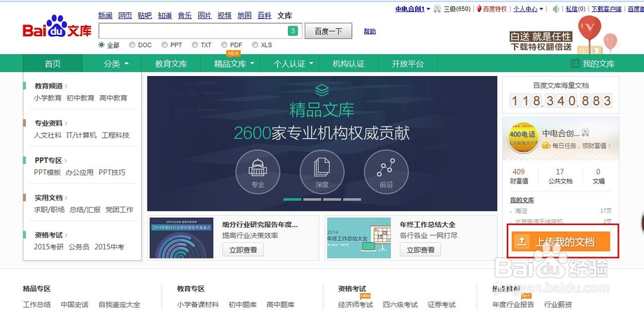Select the PDF file type radio

coord(224,45)
